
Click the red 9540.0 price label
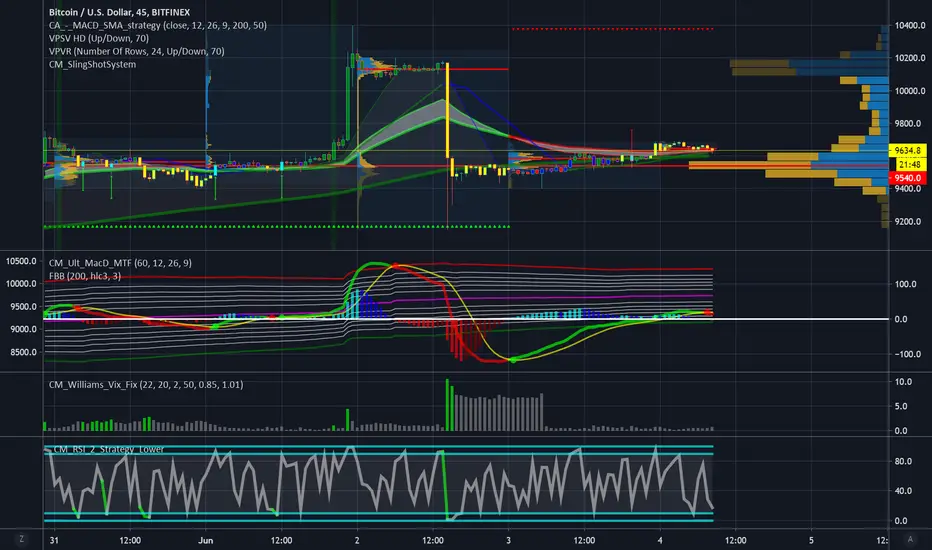(x=908, y=178)
